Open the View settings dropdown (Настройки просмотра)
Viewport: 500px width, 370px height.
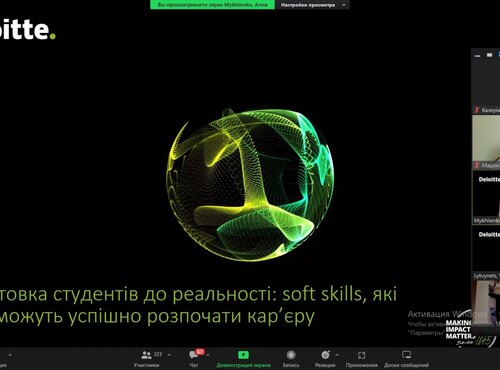(x=312, y=5)
